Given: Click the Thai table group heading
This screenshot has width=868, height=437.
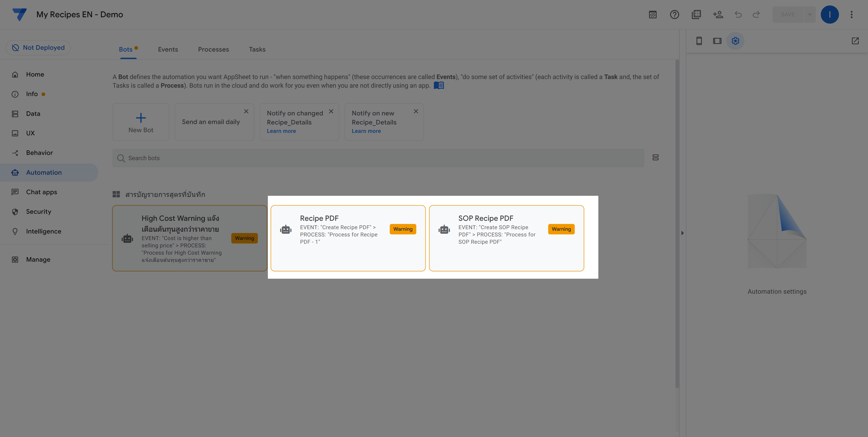Looking at the screenshot, I should click(165, 194).
